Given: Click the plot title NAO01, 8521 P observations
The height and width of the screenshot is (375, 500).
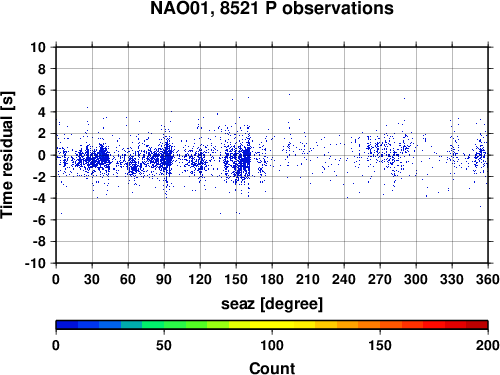Looking at the screenshot, I should click(272, 8).
